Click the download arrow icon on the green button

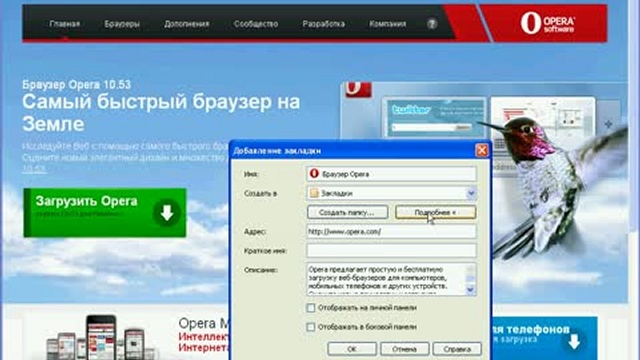click(167, 213)
